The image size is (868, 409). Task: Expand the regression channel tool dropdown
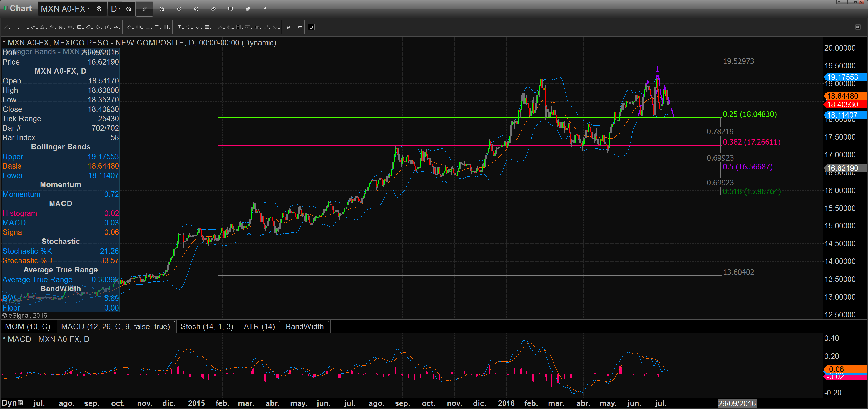111,29
